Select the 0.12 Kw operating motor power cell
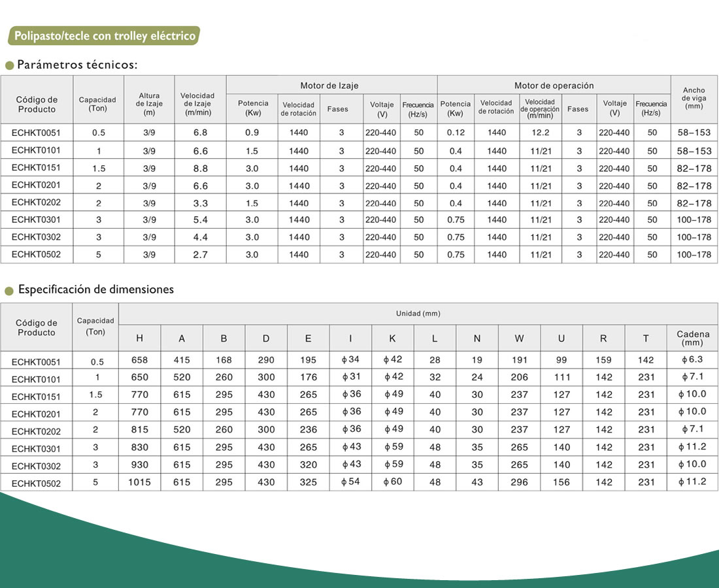This screenshot has width=719, height=588. point(456,133)
